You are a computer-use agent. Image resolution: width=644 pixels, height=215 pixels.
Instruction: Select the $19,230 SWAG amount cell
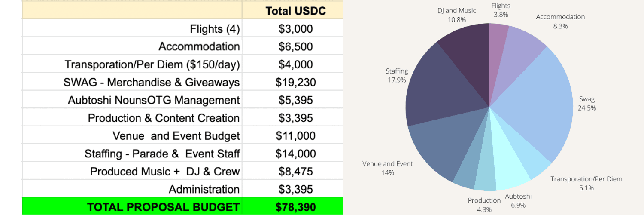295,82
